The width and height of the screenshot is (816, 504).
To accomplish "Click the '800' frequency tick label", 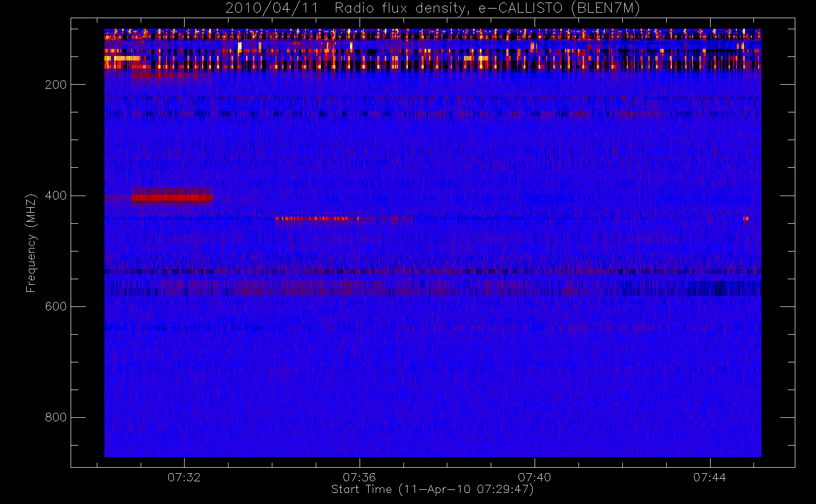I will (55, 417).
